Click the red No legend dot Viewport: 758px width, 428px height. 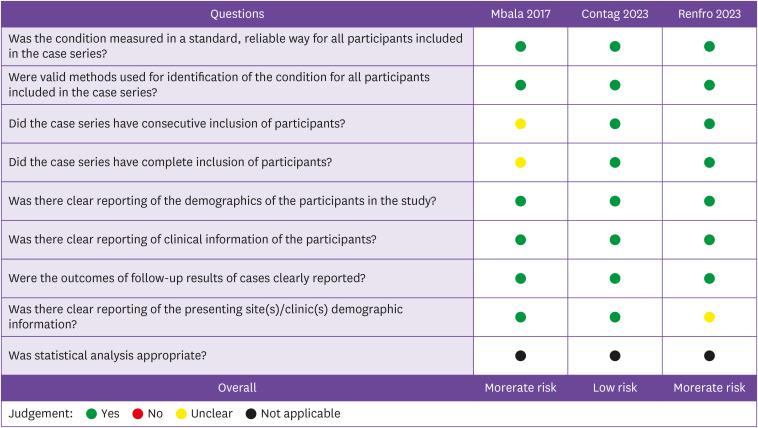137,414
